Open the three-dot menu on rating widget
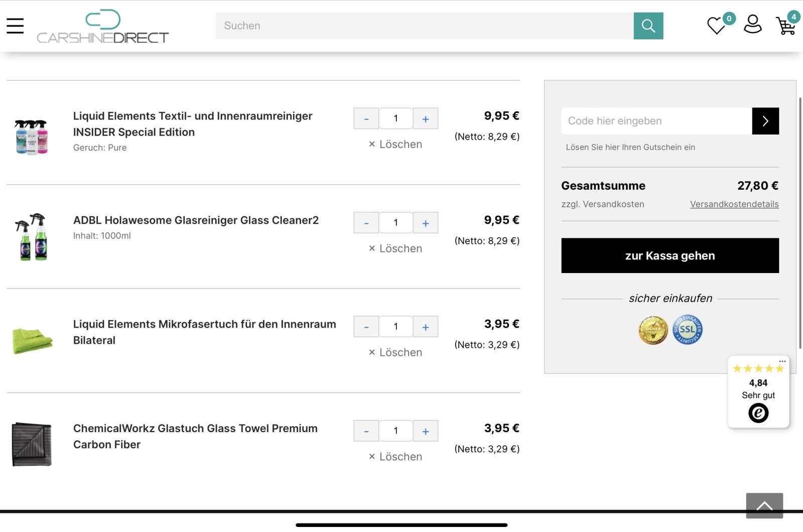 (x=782, y=361)
